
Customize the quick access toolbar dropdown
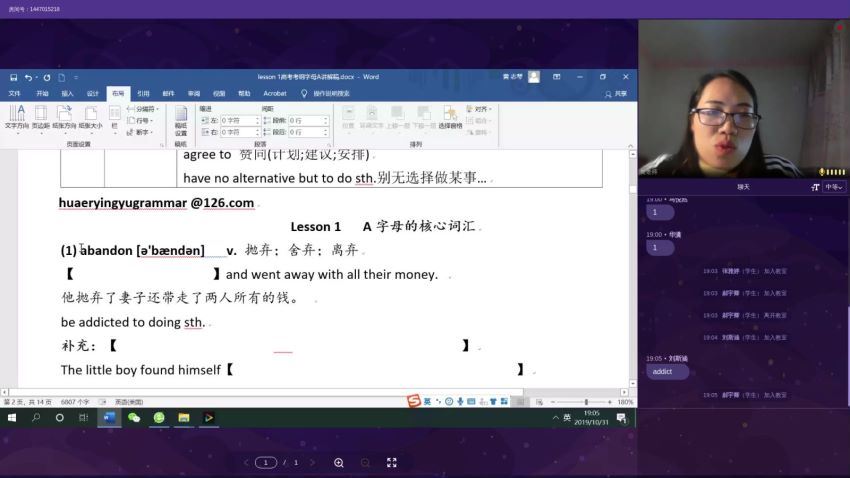76,77
